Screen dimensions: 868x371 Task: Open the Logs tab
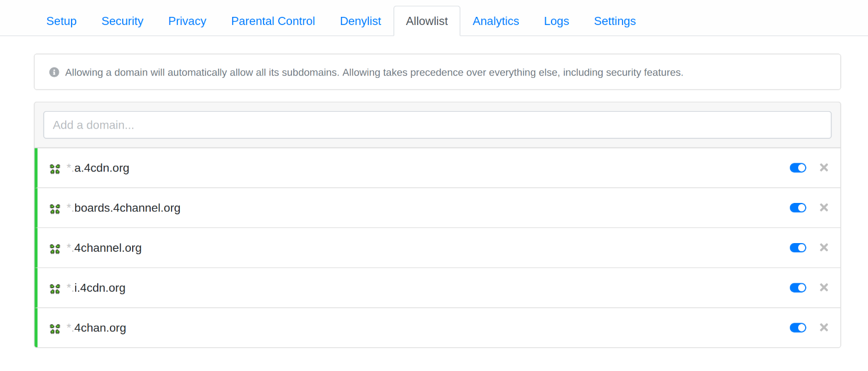pos(556,21)
